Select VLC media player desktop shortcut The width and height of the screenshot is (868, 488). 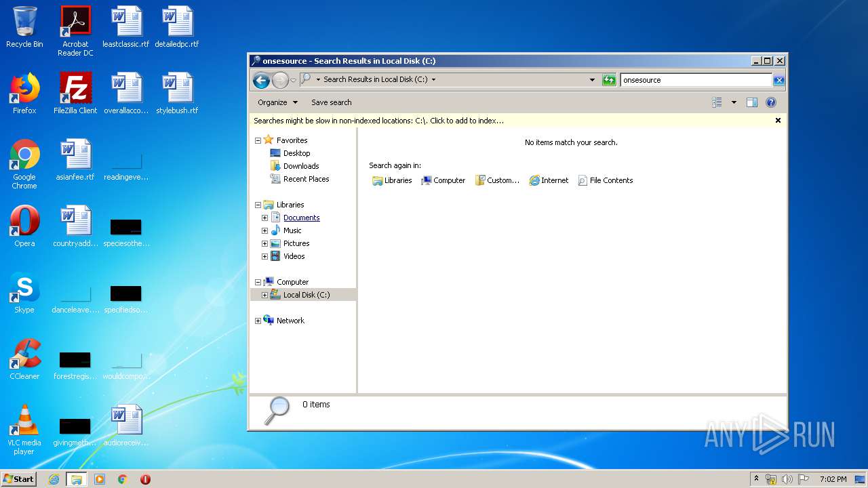click(24, 430)
